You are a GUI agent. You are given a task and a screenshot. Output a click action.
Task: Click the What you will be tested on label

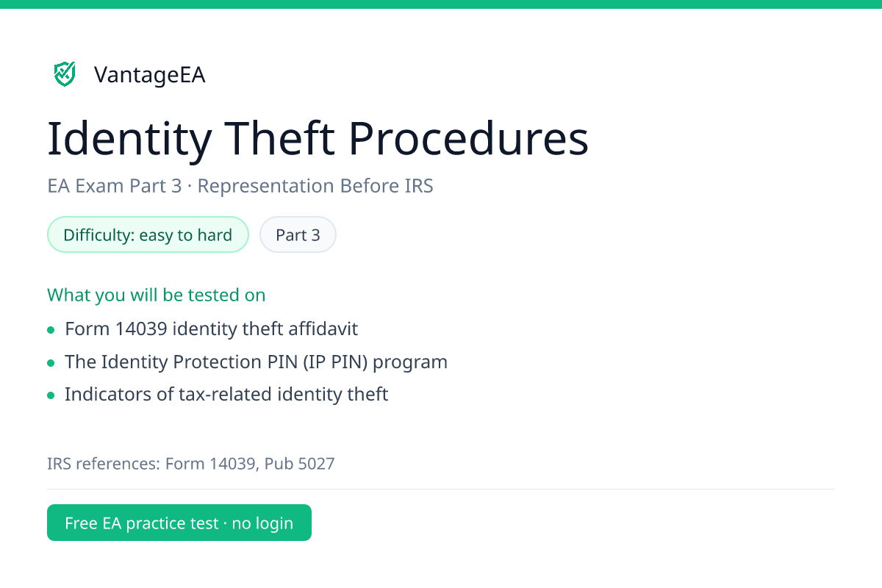pos(156,295)
